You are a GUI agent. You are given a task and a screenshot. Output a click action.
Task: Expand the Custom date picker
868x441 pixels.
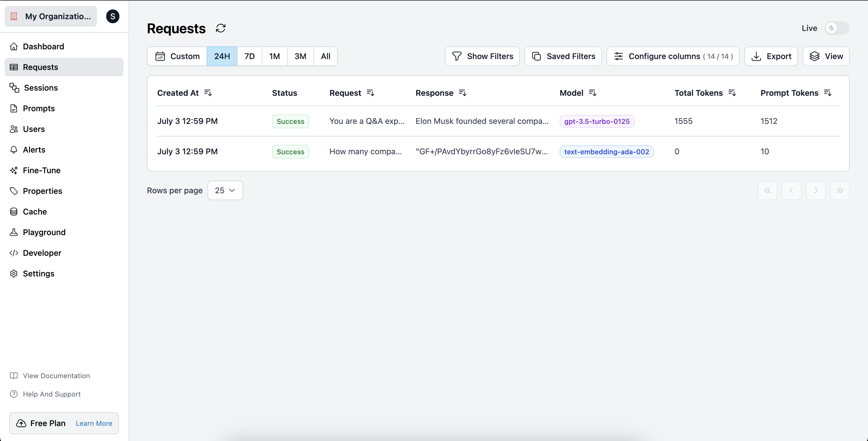click(177, 56)
